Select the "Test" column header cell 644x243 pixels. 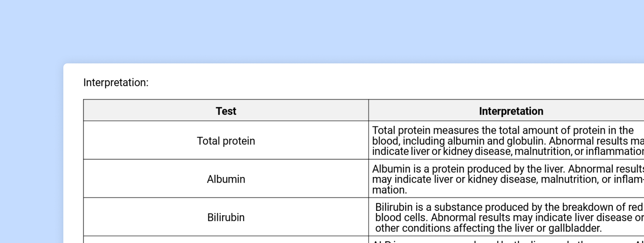(x=226, y=111)
